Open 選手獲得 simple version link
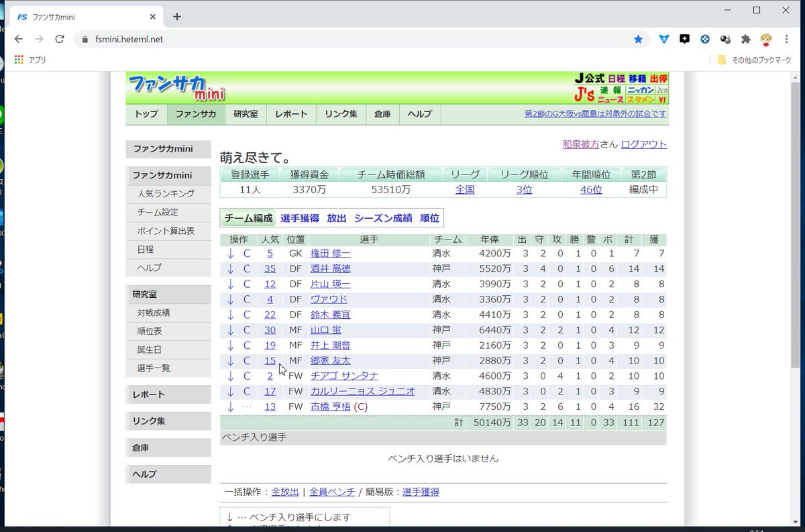 (x=421, y=492)
